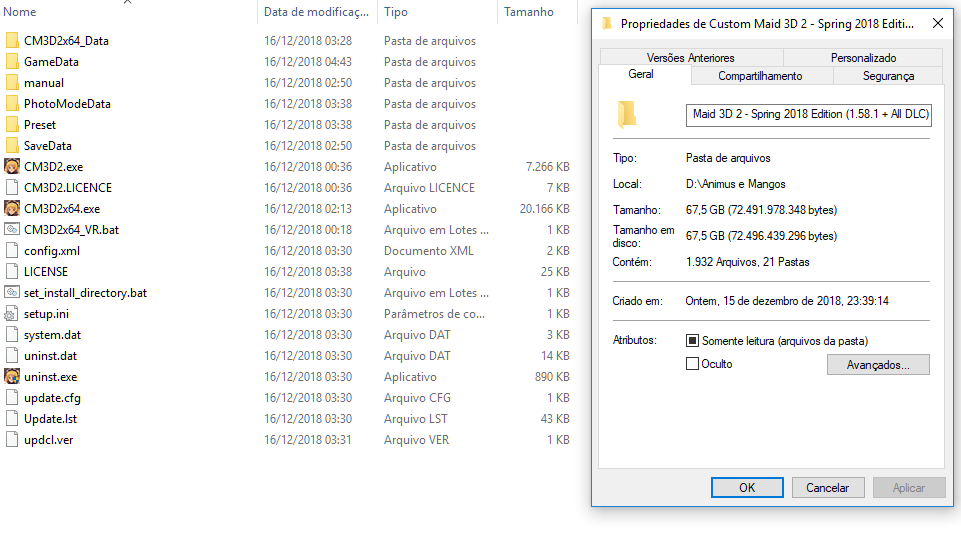The height and width of the screenshot is (553, 961).
Task: Click the 1.932 Arquivos, 21 Pastas text
Action: click(x=747, y=262)
